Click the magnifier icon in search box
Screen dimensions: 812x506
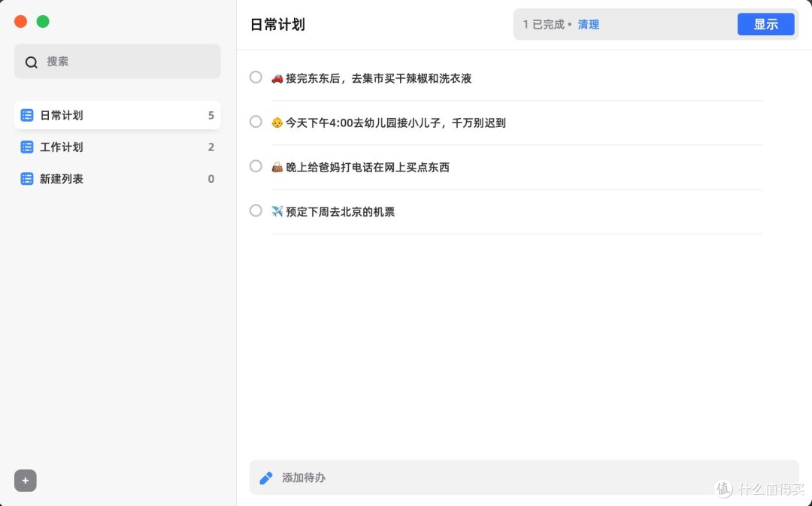(x=31, y=62)
